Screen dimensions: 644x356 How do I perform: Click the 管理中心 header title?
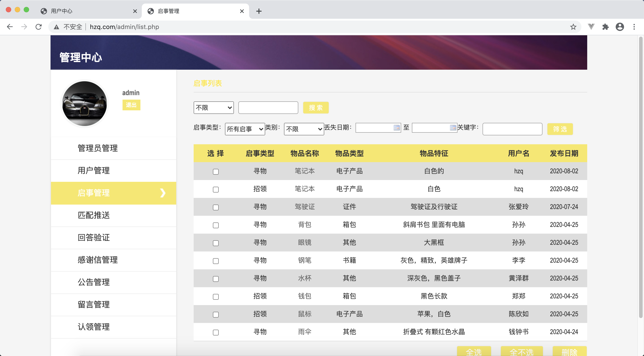[80, 57]
